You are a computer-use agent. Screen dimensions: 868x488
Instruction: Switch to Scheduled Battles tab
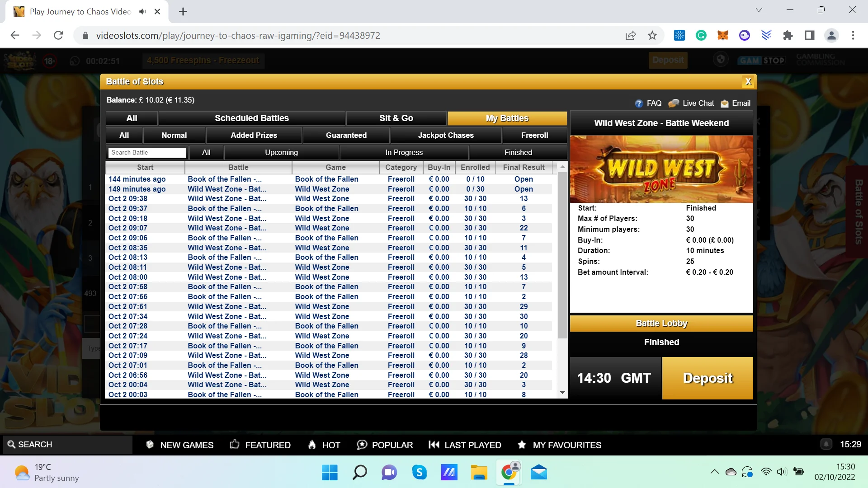(x=252, y=118)
